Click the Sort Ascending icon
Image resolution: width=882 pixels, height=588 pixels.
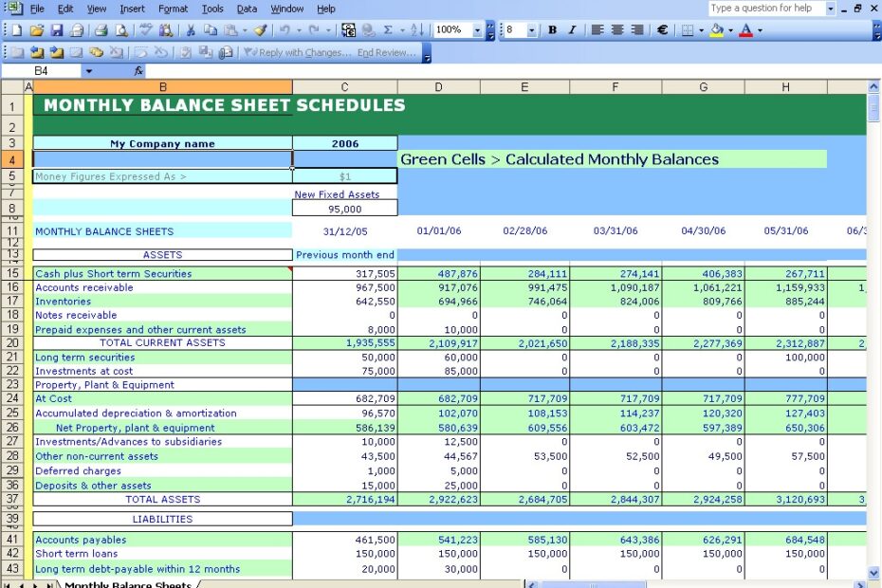click(417, 29)
